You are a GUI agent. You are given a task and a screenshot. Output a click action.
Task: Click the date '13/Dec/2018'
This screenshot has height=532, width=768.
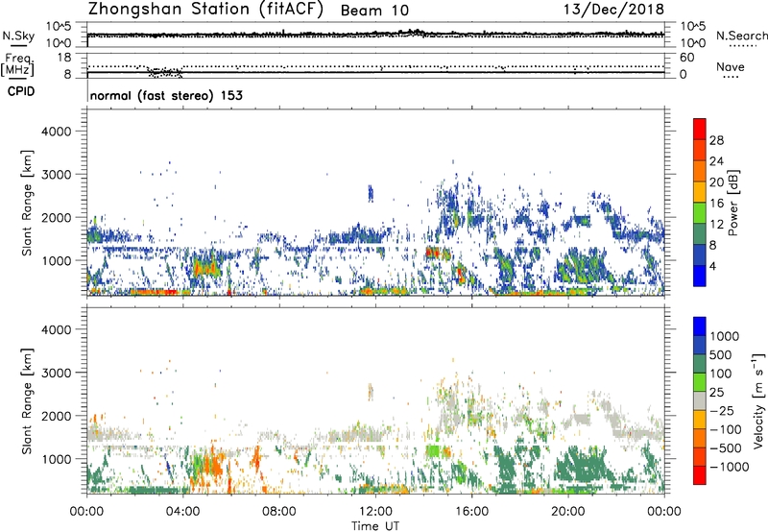(x=613, y=10)
